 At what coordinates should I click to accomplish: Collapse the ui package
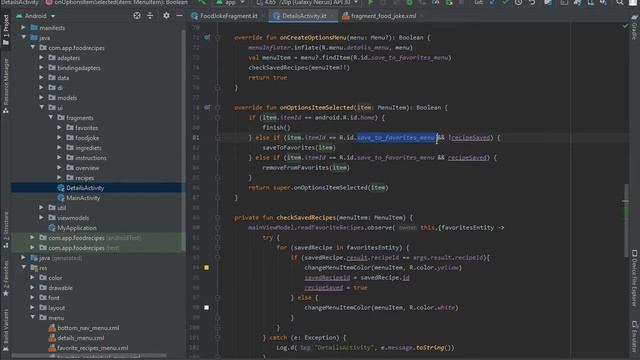point(41,107)
